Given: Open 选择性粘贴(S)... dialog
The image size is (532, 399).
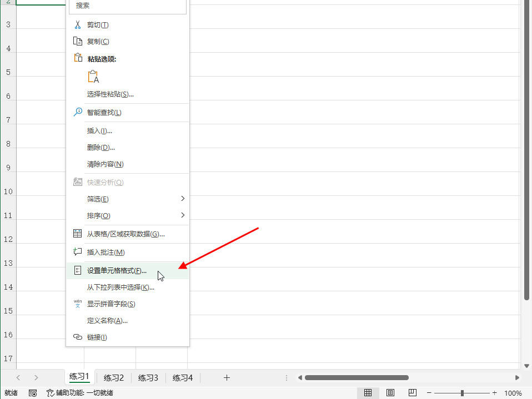Looking at the screenshot, I should coord(127,94).
